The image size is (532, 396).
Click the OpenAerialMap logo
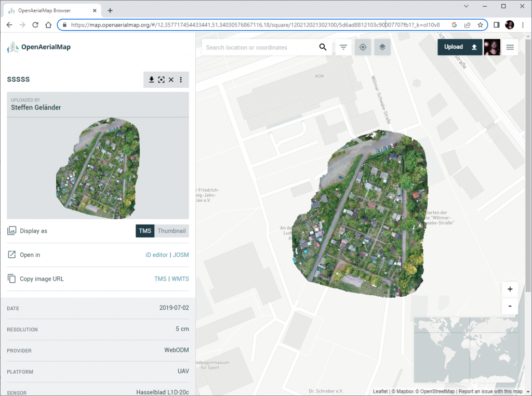pos(38,47)
